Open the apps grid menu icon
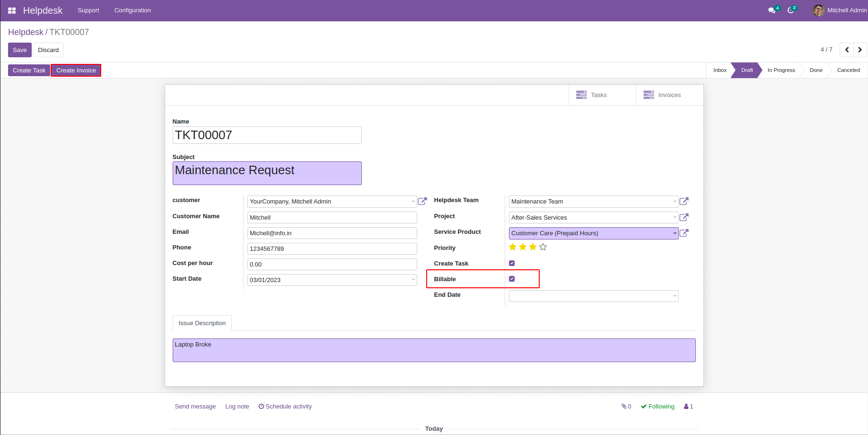The width and height of the screenshot is (868, 435). (12, 10)
